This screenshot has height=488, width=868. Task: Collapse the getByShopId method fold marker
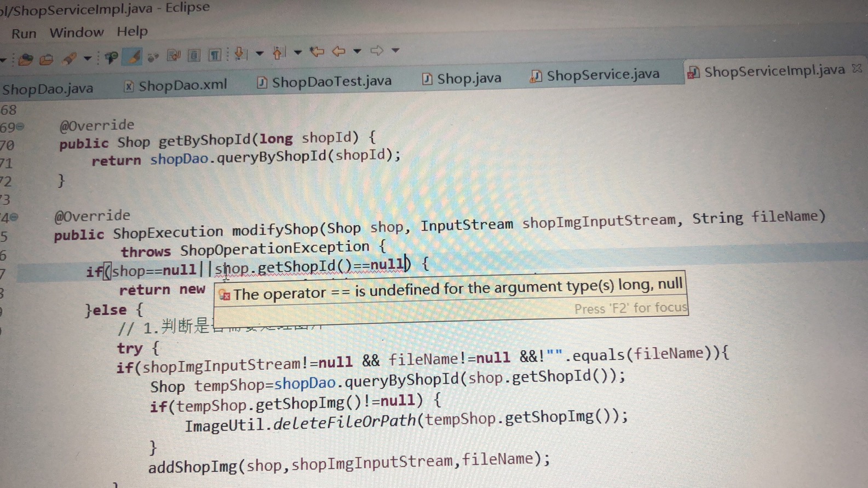coord(20,127)
